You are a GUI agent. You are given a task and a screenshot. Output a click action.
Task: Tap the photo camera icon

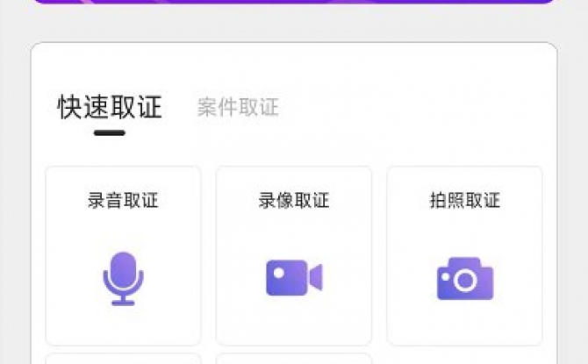pyautogui.click(x=465, y=279)
